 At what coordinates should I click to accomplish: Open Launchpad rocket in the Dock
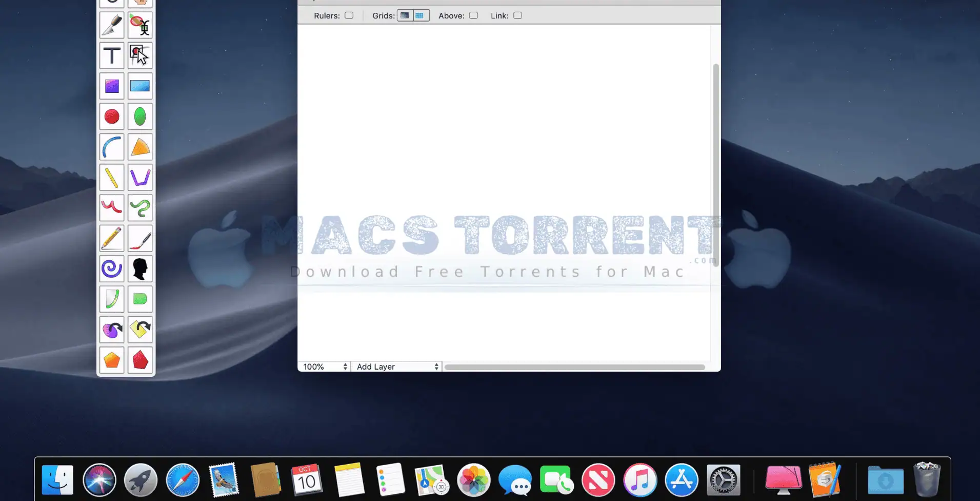141,480
